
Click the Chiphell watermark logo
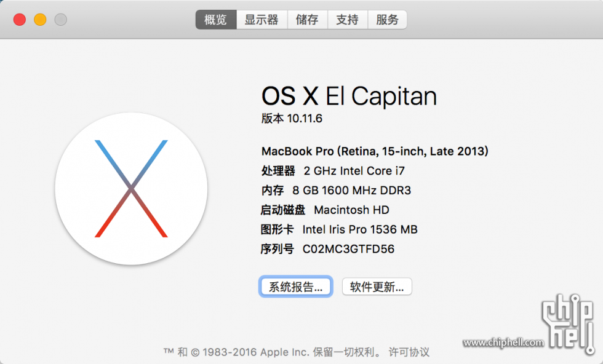pyautogui.click(x=569, y=323)
